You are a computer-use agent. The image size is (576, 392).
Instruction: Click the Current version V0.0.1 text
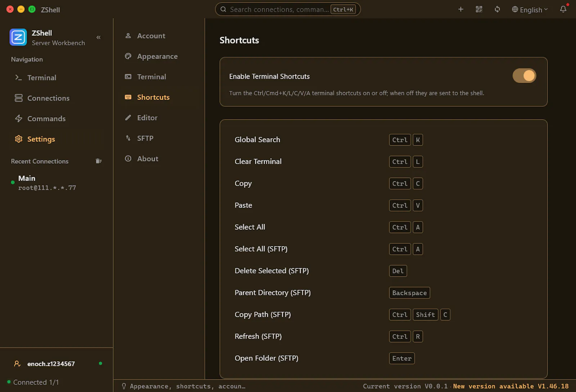coord(405,386)
